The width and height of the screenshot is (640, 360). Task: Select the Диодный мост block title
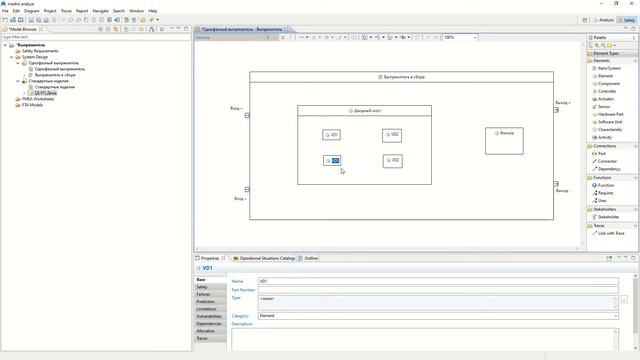click(x=364, y=111)
